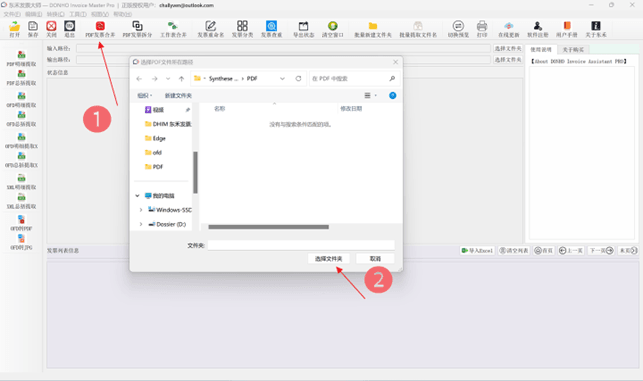
Task: Open the 视图 menu in the menu bar
Action: (100, 14)
